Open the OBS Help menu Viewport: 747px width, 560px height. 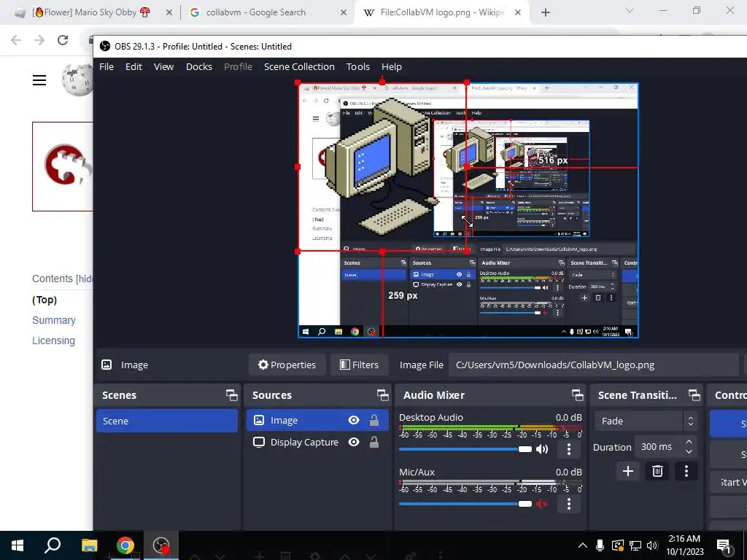[x=392, y=66]
